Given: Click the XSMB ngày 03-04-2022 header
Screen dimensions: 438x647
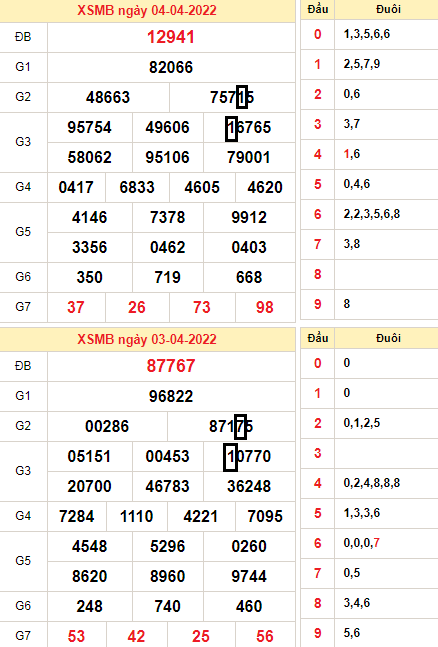Looking at the screenshot, I should coord(147,339).
